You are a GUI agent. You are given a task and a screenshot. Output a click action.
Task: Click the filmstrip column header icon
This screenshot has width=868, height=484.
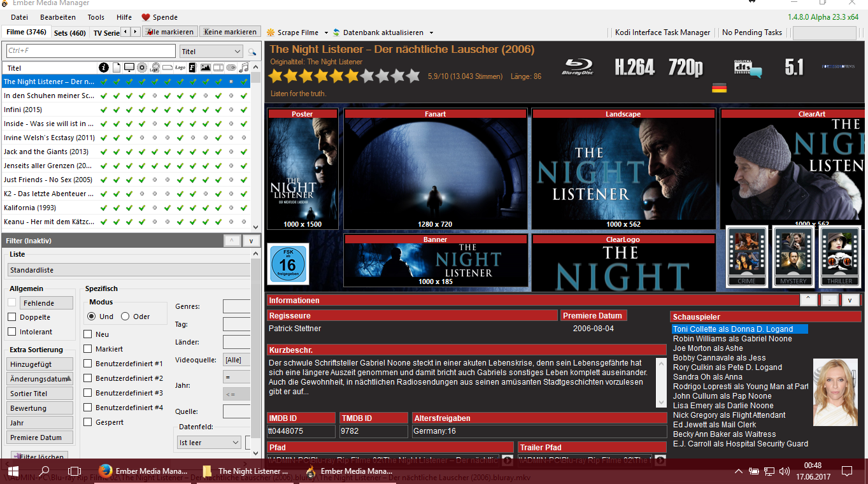(218, 68)
